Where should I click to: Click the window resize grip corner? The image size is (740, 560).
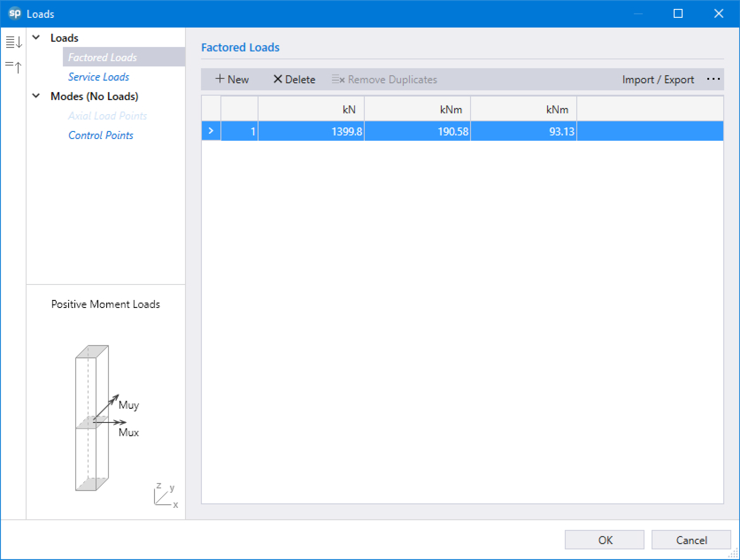tap(733, 553)
